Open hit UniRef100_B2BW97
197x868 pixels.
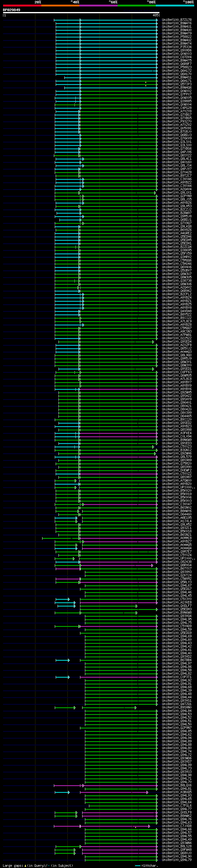(177, 213)
